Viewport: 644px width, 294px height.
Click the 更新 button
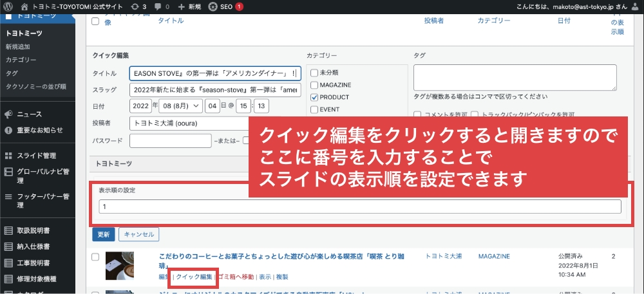click(104, 235)
